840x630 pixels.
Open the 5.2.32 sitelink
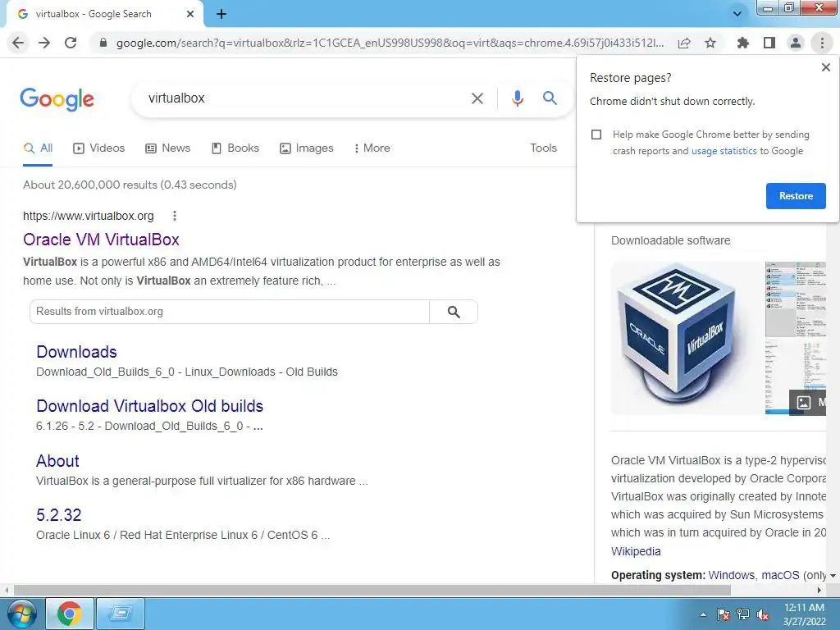point(59,515)
